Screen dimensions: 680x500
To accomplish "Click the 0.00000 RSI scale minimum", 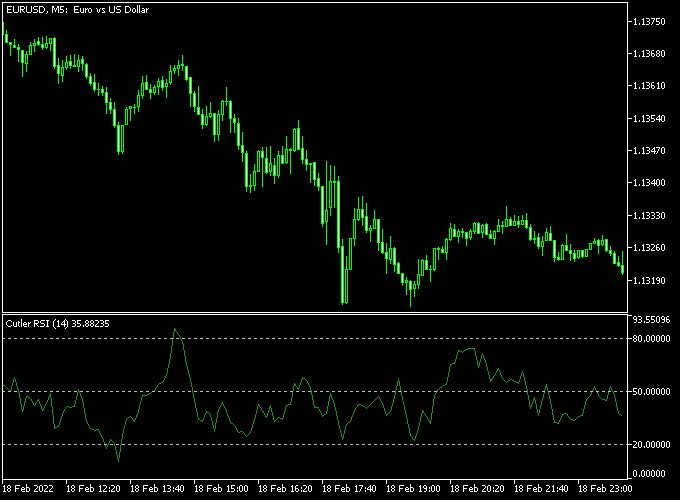I will tap(649, 474).
